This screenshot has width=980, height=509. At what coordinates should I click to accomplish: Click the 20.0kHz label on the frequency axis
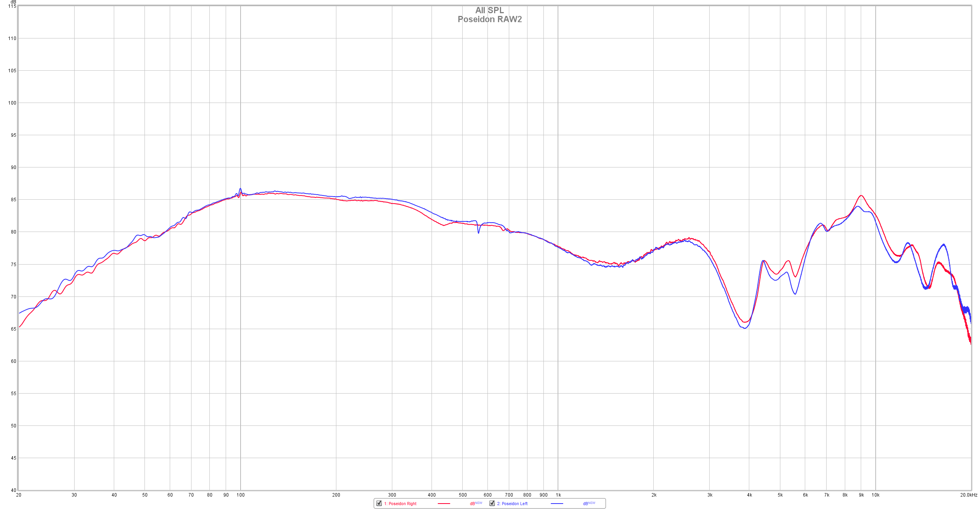(968, 495)
